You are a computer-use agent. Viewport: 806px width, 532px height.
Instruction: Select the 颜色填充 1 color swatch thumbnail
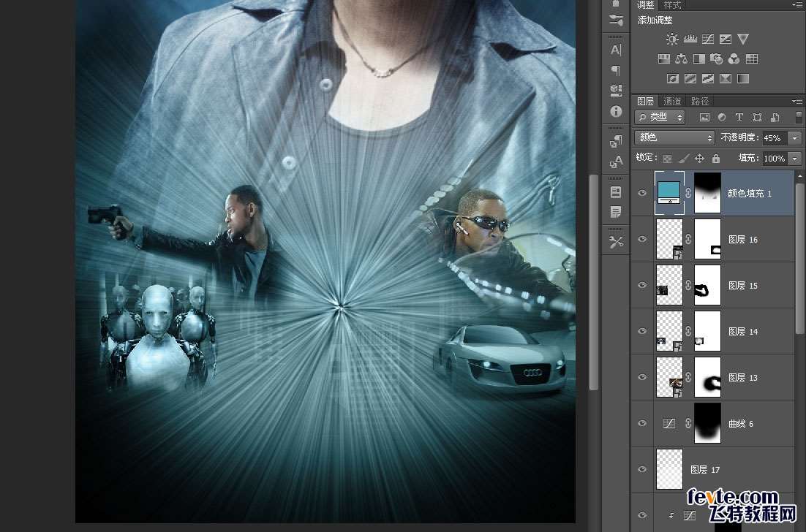click(669, 193)
